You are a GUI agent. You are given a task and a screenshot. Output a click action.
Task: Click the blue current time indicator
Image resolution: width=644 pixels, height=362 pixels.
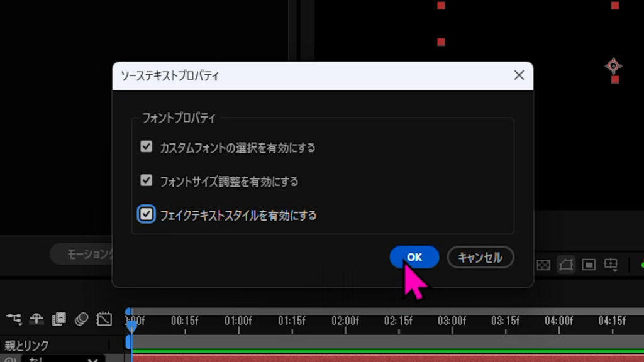tap(131, 325)
